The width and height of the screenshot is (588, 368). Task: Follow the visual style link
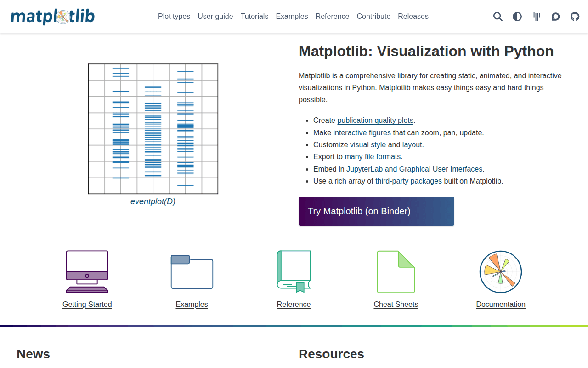pyautogui.click(x=368, y=144)
